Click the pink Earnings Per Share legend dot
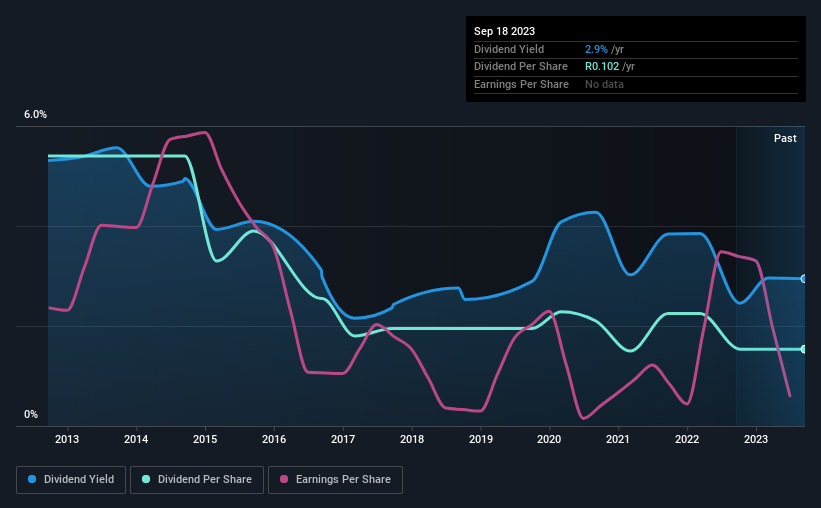 (x=284, y=479)
